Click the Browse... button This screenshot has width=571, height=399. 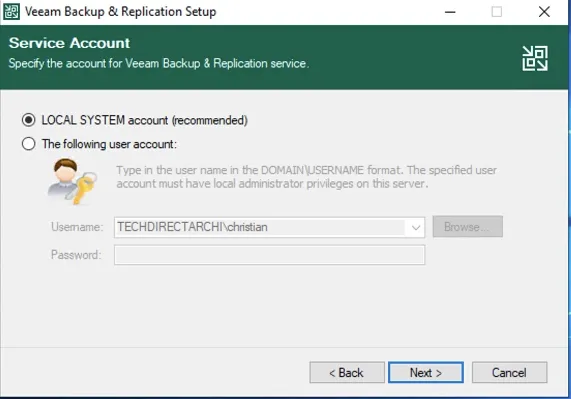coord(468,227)
